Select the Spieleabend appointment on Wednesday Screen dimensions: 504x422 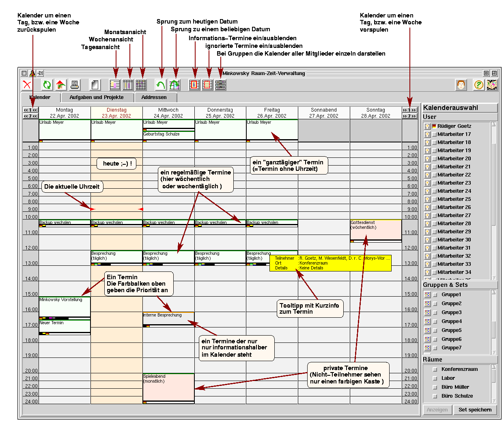point(168,388)
